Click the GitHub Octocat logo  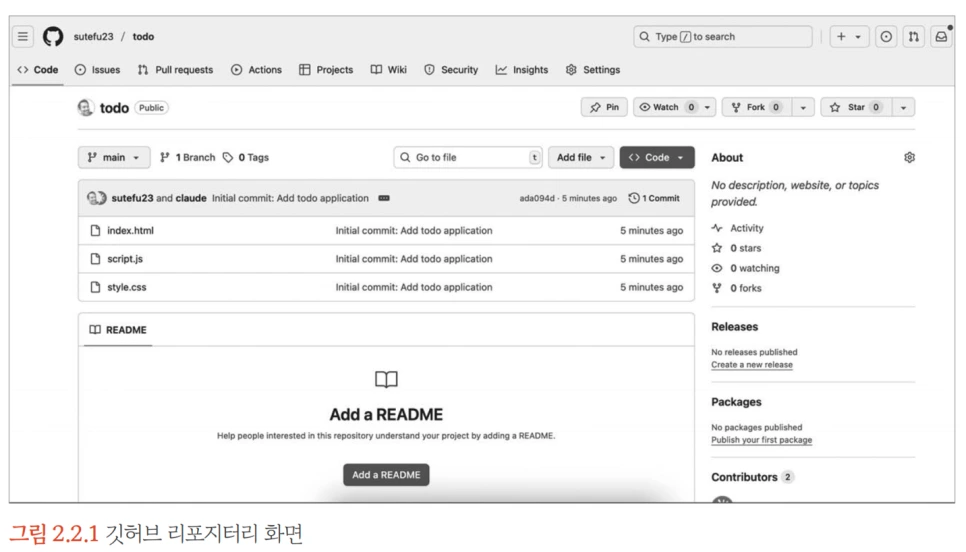coord(53,36)
